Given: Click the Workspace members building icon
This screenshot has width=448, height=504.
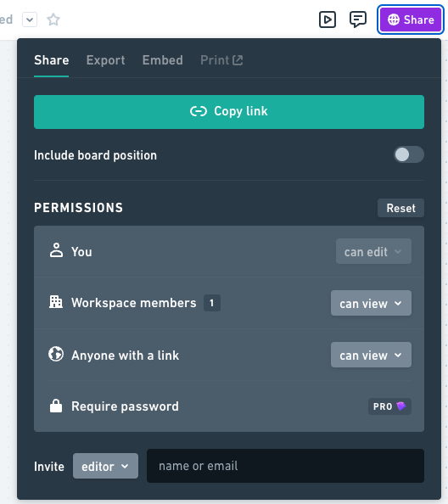Looking at the screenshot, I should pyautogui.click(x=56, y=302).
